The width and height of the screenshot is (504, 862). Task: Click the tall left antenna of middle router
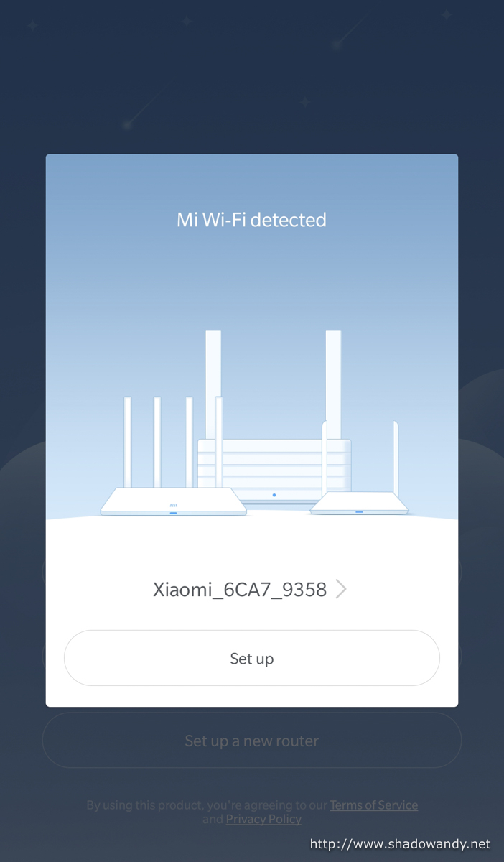[x=213, y=384]
